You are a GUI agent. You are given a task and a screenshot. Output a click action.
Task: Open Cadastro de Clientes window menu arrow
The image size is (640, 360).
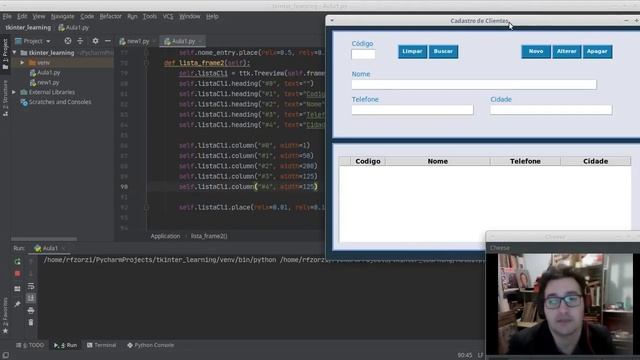pyautogui.click(x=332, y=20)
